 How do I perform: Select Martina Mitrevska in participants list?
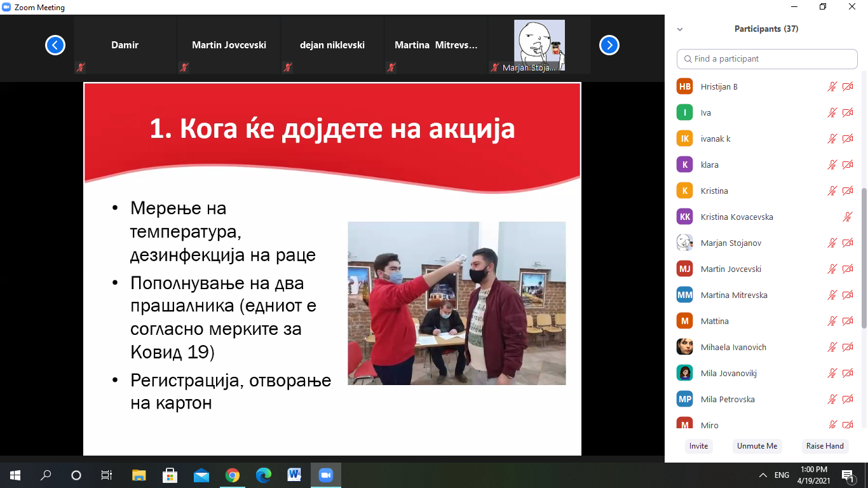[x=734, y=295]
